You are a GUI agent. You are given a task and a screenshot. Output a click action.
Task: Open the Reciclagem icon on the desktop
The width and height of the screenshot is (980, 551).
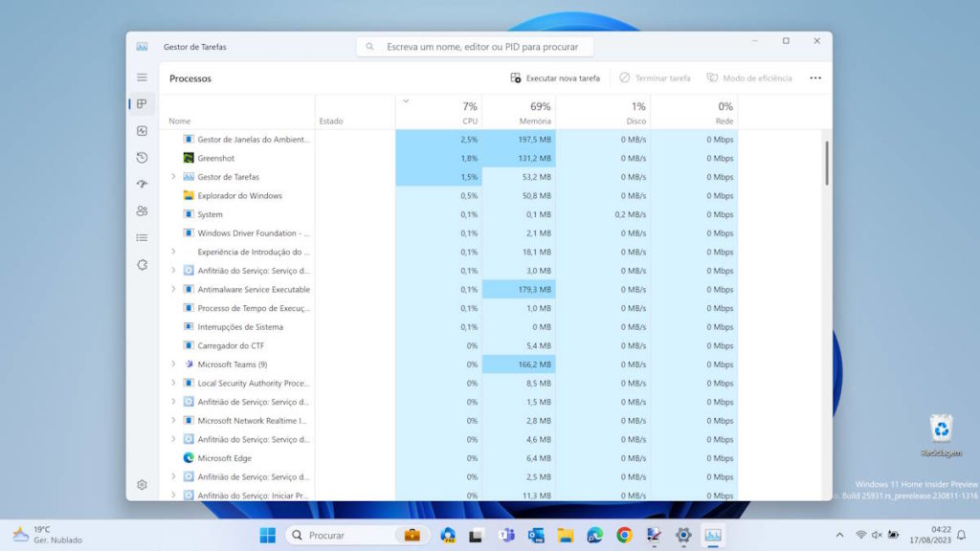942,430
